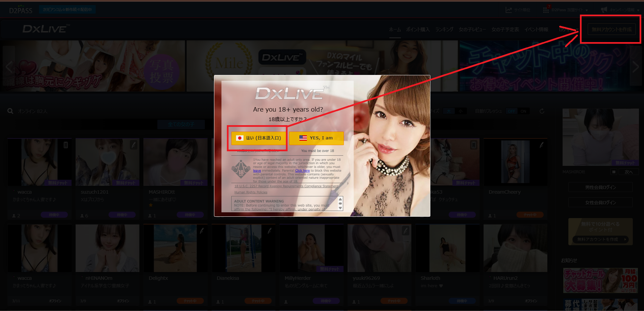Viewport: 644px width, 311px height.
Task: Open the 18 U.S.C. 2257 Compliance Statement link
Action: click(x=286, y=186)
